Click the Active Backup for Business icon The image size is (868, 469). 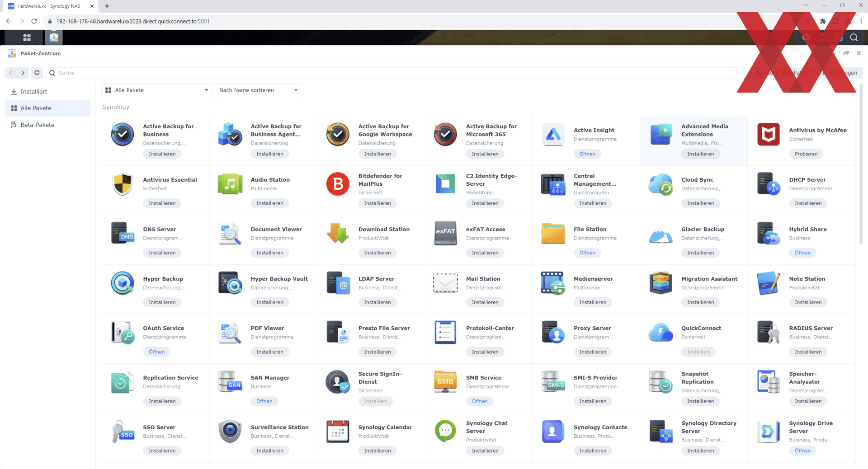[123, 134]
